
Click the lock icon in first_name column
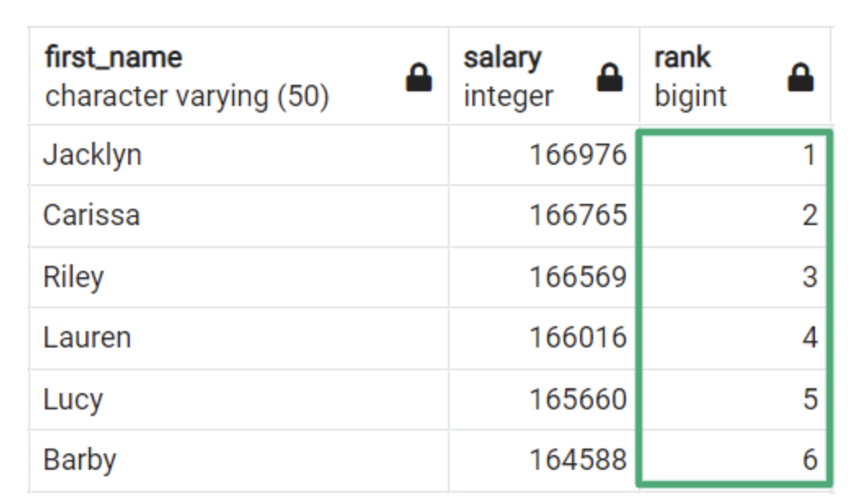(419, 78)
